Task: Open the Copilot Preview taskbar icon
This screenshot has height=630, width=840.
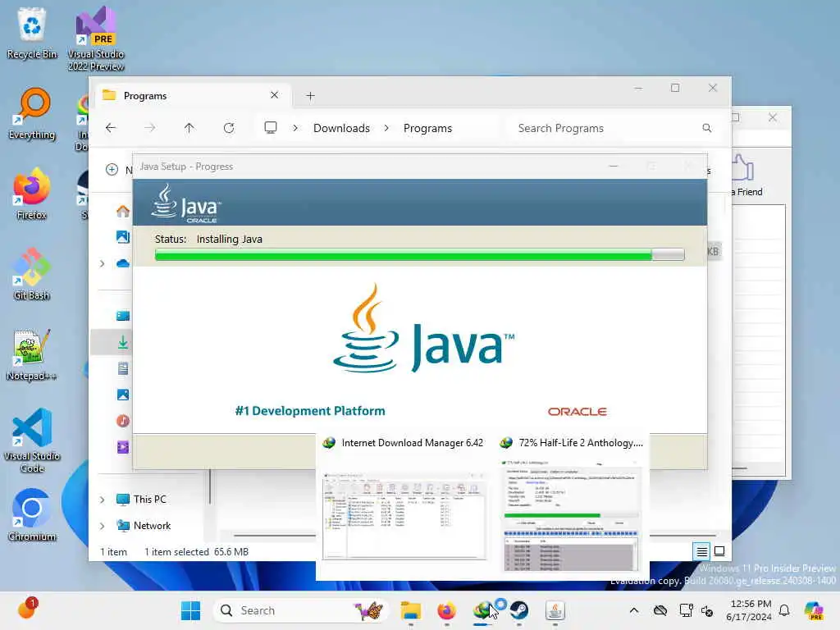Action: [x=814, y=610]
